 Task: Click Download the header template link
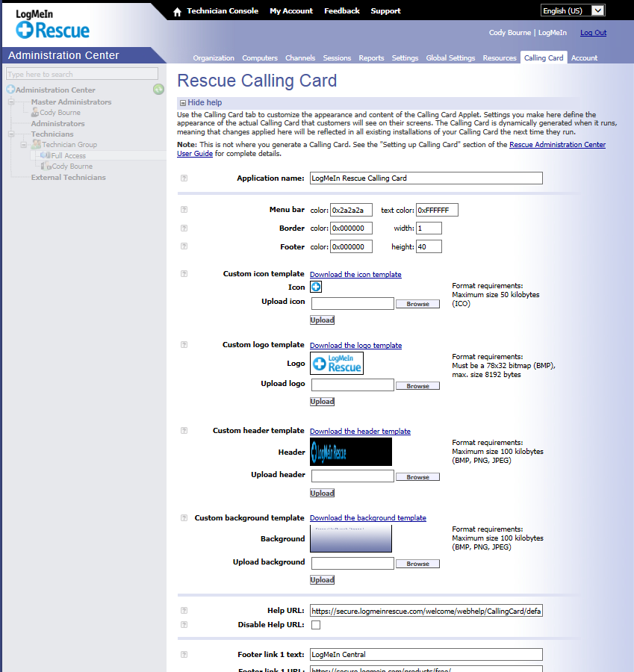[360, 431]
